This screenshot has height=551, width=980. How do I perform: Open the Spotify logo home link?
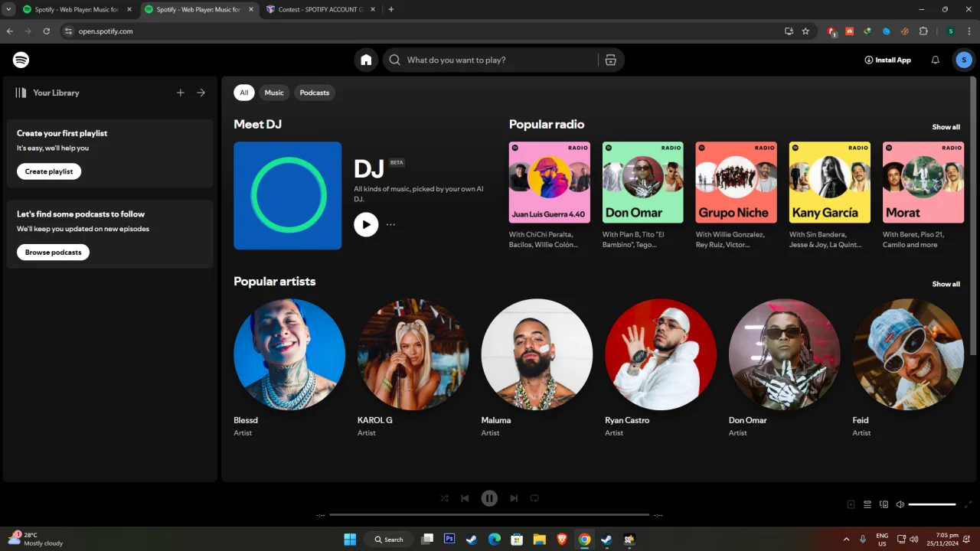[21, 60]
